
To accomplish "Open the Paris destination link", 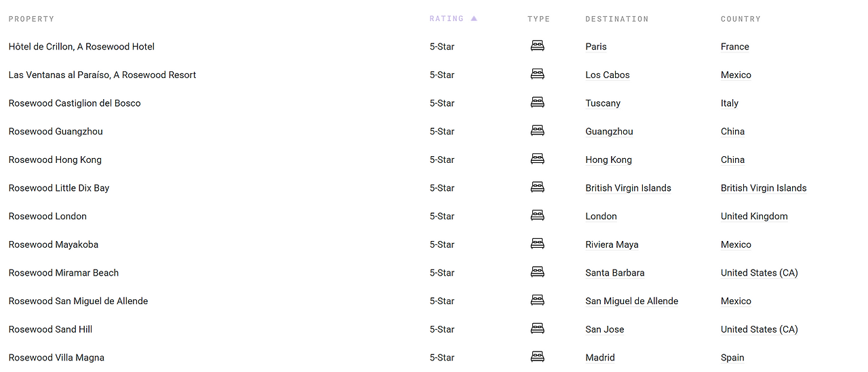I will click(596, 47).
